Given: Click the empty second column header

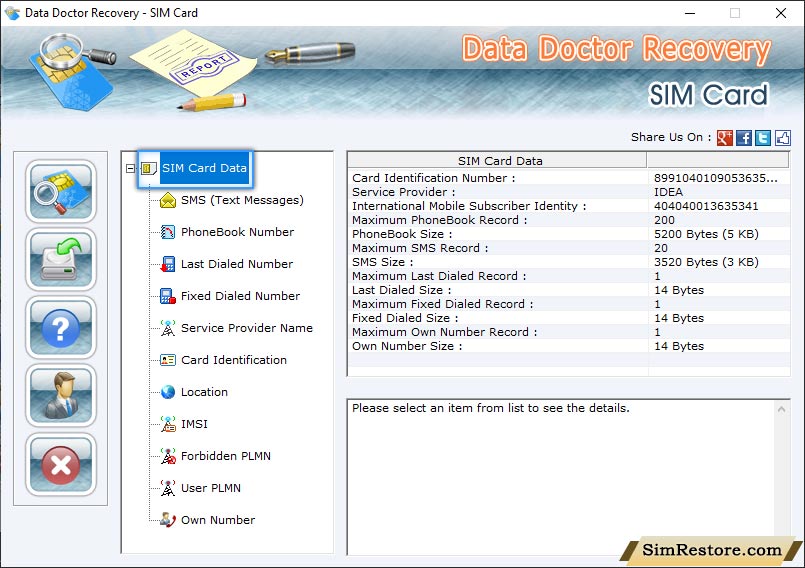Looking at the screenshot, I should pyautogui.click(x=718, y=161).
